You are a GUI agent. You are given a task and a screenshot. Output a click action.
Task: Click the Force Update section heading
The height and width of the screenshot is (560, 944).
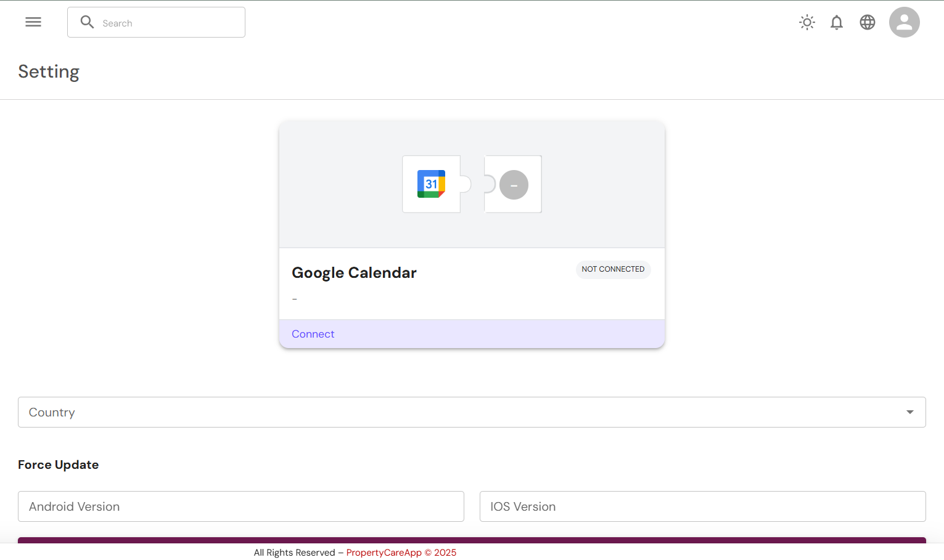(x=59, y=465)
